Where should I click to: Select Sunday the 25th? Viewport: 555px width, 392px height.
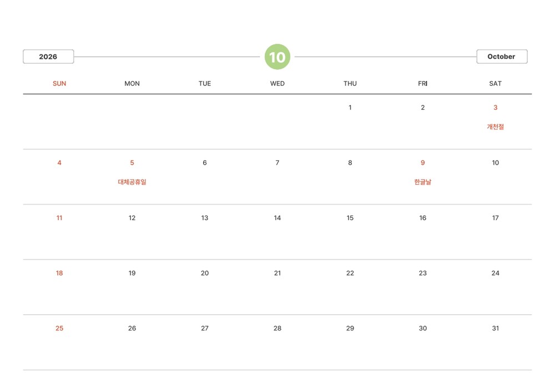[59, 328]
